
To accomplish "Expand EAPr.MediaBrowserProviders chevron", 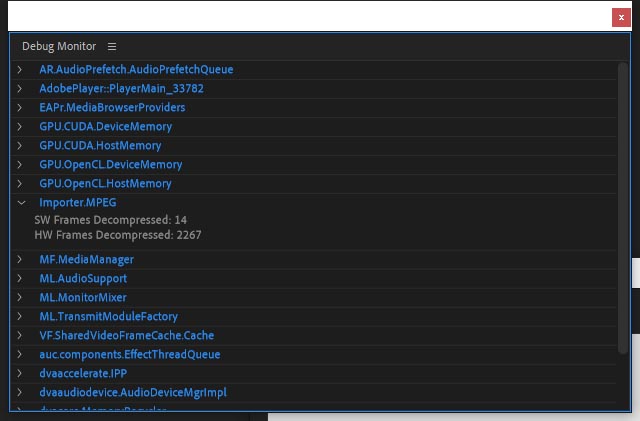I will [x=19, y=108].
